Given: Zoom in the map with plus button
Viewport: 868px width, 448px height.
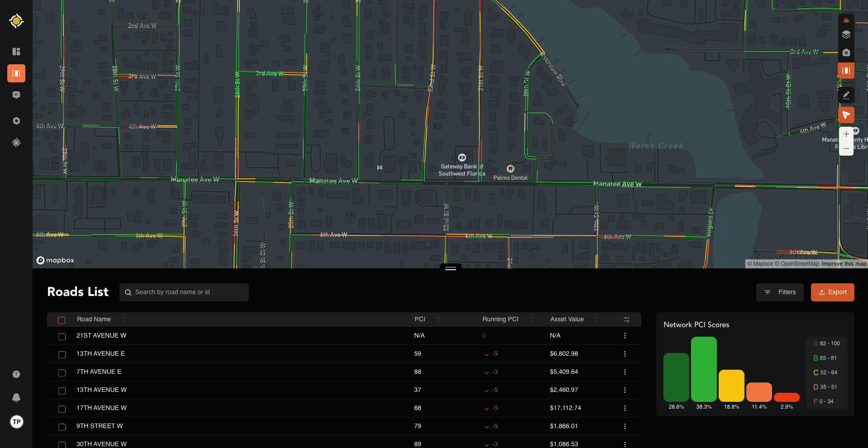Looking at the screenshot, I should (x=846, y=134).
